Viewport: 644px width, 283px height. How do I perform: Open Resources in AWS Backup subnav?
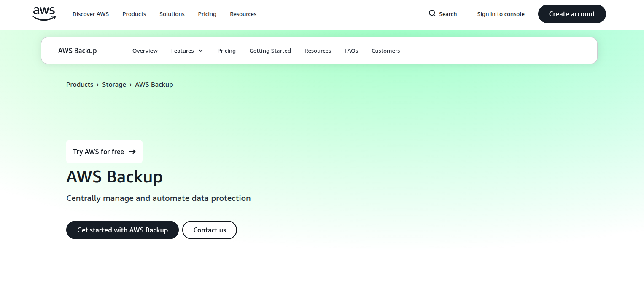click(x=318, y=51)
